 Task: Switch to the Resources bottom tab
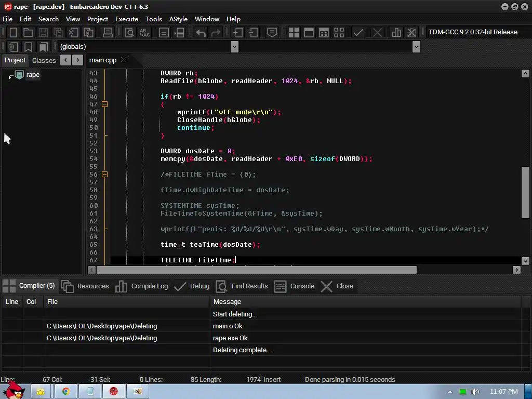click(86, 286)
